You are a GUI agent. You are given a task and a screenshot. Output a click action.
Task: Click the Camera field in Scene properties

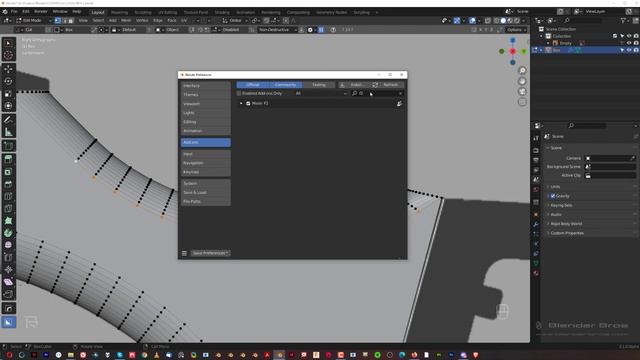611,158
